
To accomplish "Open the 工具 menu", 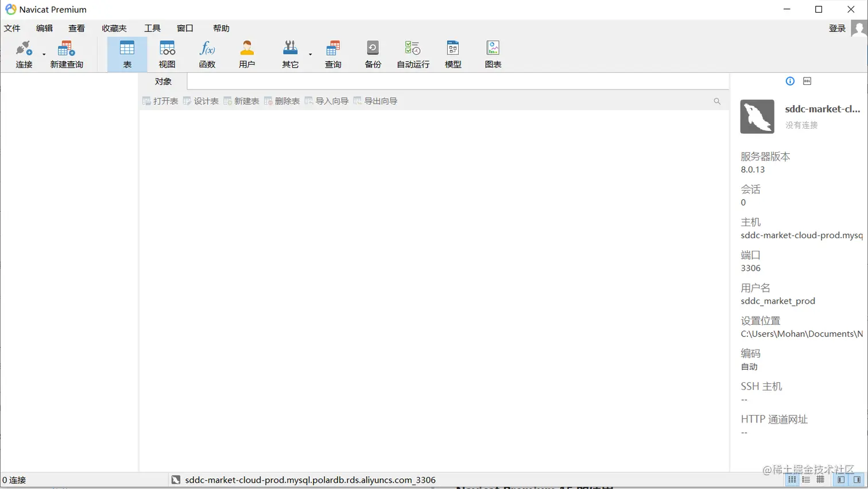I will tap(152, 28).
